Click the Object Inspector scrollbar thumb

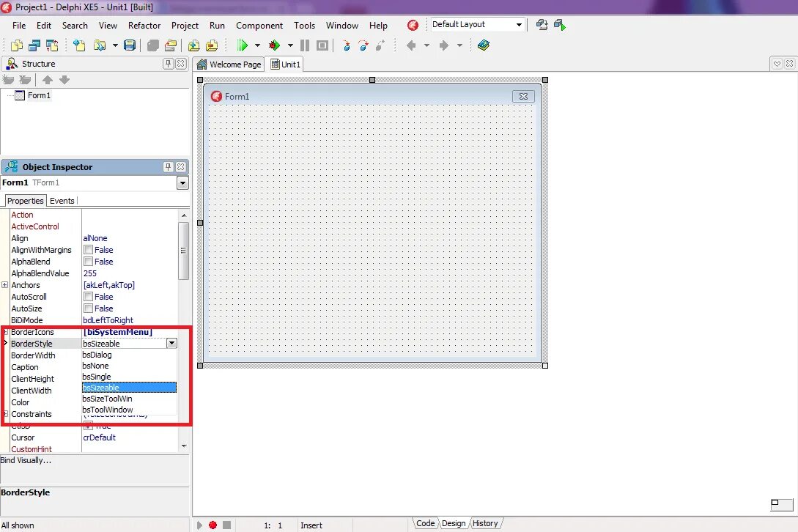pyautogui.click(x=183, y=250)
